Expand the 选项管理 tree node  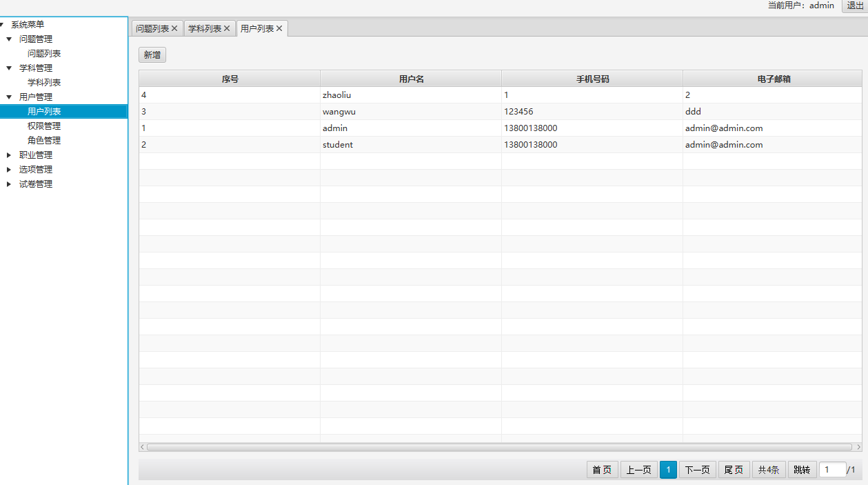tap(9, 170)
